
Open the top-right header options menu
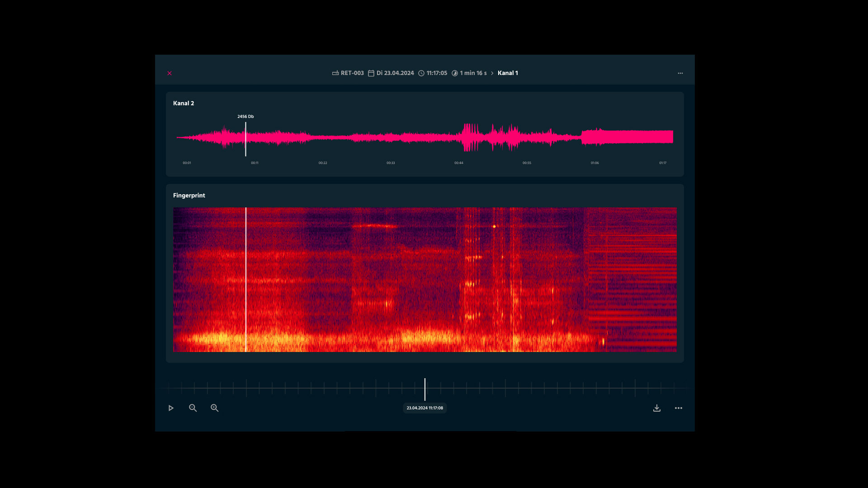pyautogui.click(x=680, y=73)
